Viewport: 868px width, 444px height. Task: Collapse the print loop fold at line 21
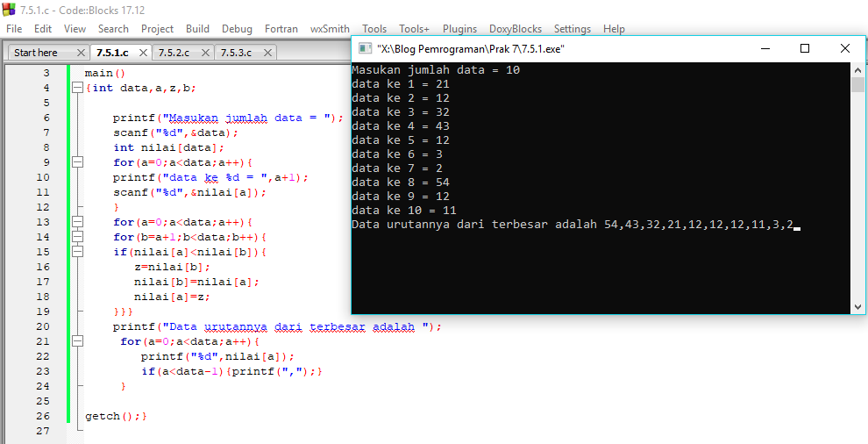[x=77, y=341]
